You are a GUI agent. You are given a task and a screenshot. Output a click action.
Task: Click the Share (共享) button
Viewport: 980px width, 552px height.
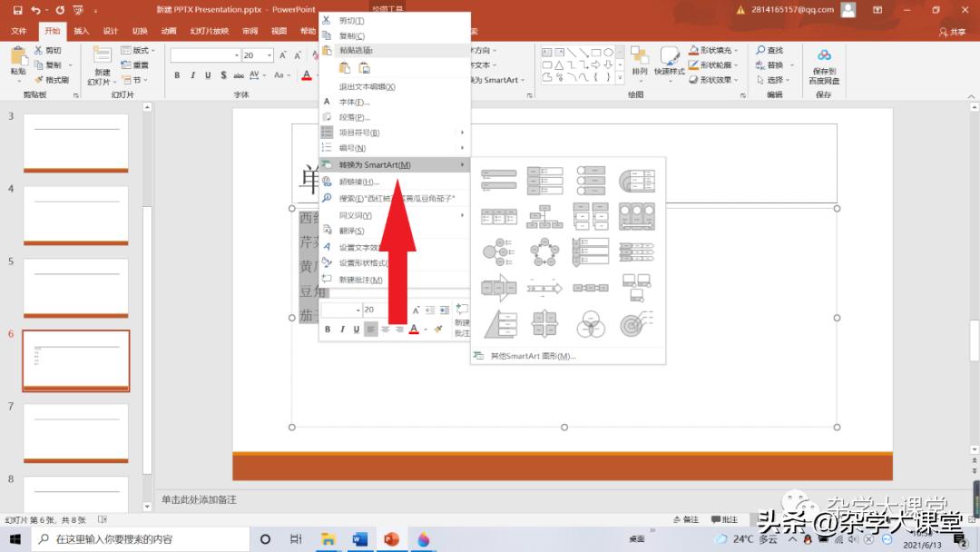[953, 32]
